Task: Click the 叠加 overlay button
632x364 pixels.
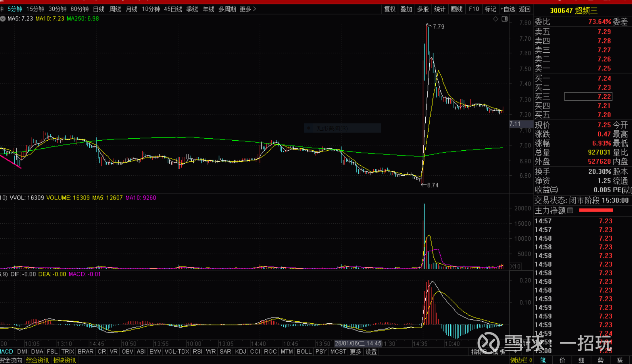Action: coord(406,9)
